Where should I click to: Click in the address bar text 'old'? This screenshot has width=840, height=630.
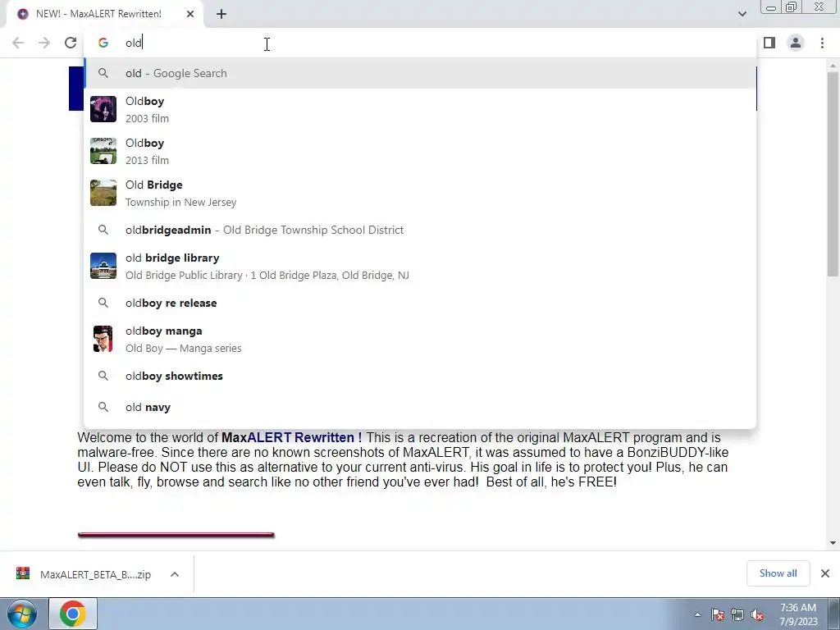pos(134,43)
